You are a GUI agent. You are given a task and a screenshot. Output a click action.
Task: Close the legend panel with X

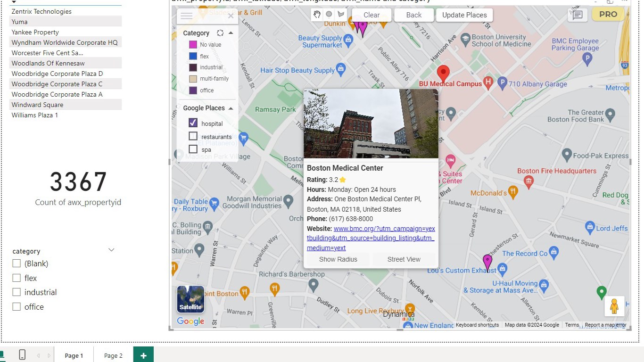pyautogui.click(x=231, y=16)
